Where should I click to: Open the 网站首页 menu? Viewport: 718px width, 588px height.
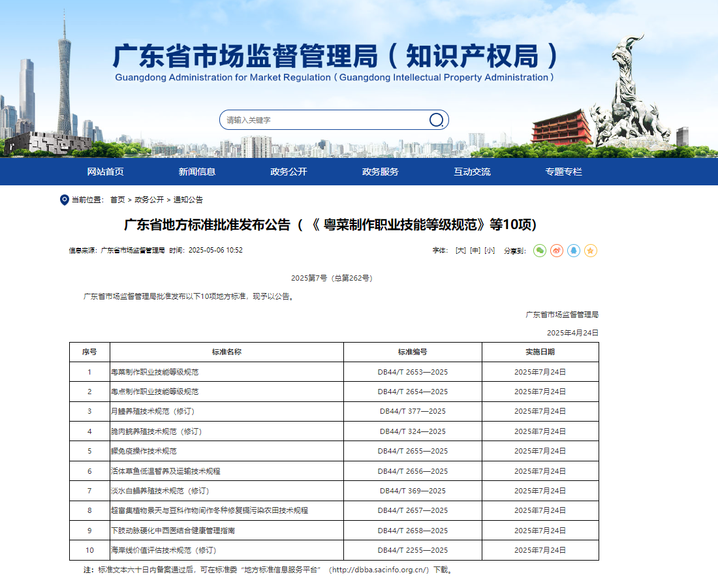[105, 172]
